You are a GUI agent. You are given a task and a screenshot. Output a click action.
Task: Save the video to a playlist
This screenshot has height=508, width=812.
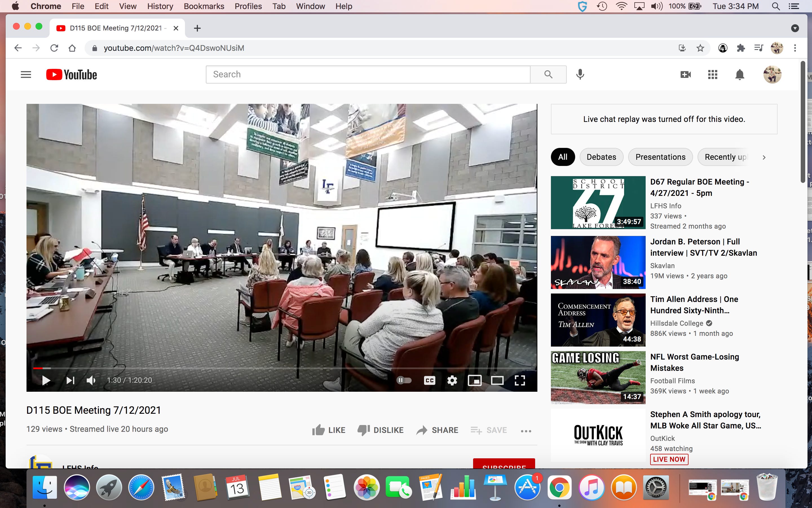point(489,430)
